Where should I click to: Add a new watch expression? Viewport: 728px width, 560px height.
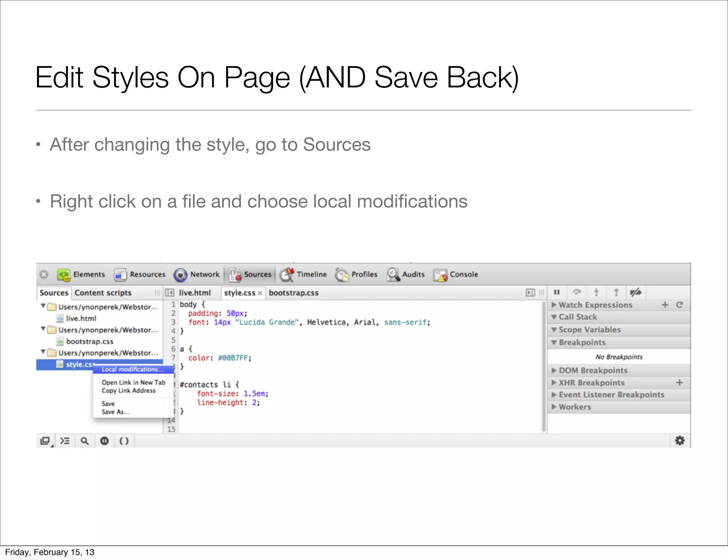(665, 305)
